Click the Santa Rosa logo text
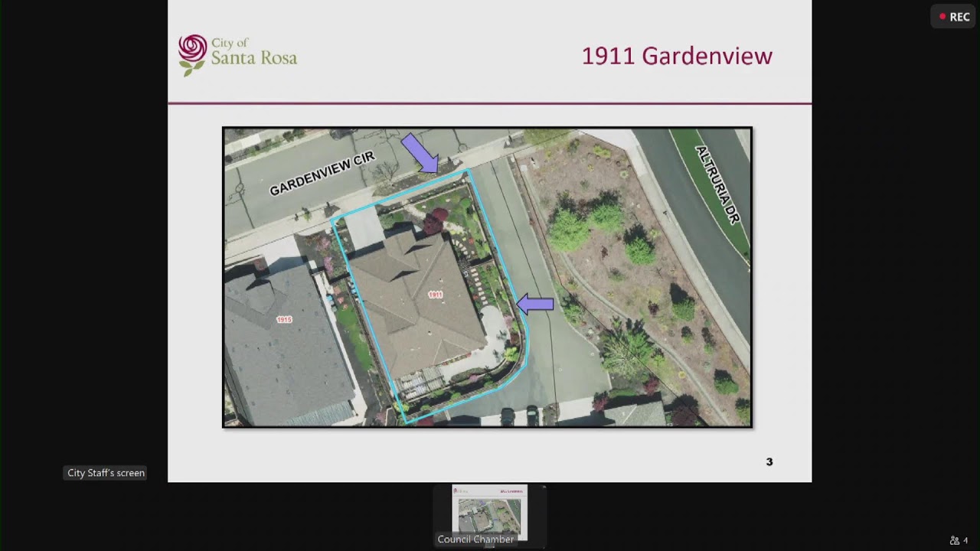 coord(253,53)
